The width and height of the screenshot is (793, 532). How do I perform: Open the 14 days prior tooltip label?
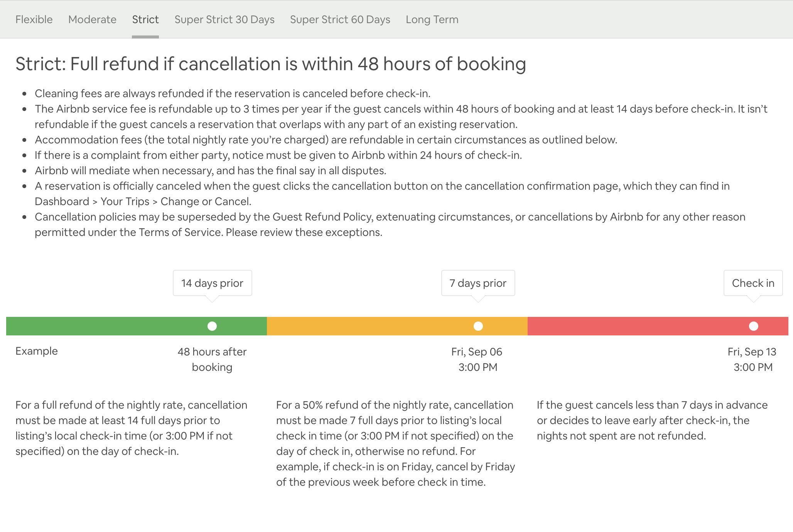point(212,283)
